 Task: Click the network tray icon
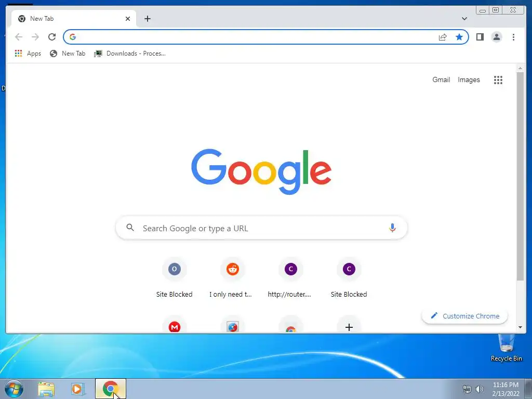click(467, 389)
